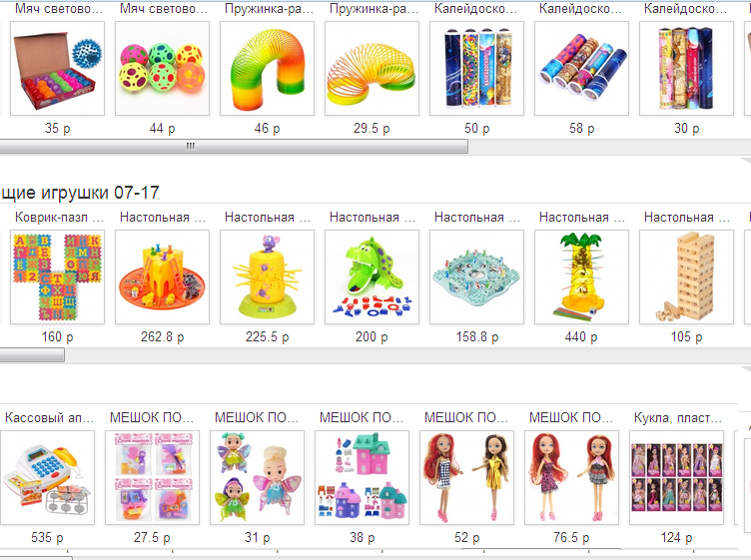Select the boxed dolls assortment image priced 124 р
Screen dimensions: 751x560
click(x=677, y=478)
